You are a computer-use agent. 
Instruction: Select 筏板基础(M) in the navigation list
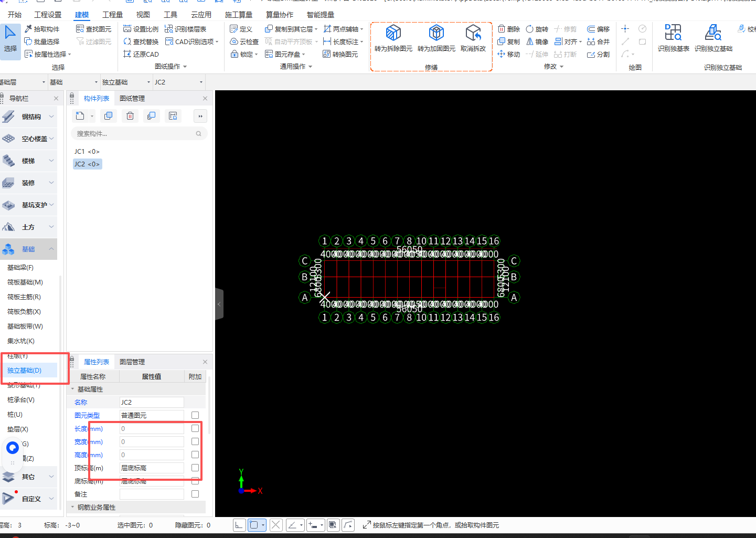click(25, 282)
